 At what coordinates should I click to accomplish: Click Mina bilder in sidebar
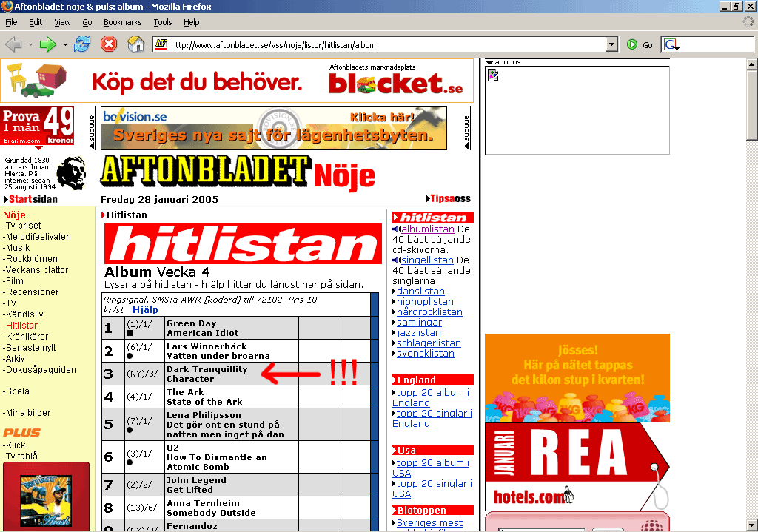click(x=27, y=413)
